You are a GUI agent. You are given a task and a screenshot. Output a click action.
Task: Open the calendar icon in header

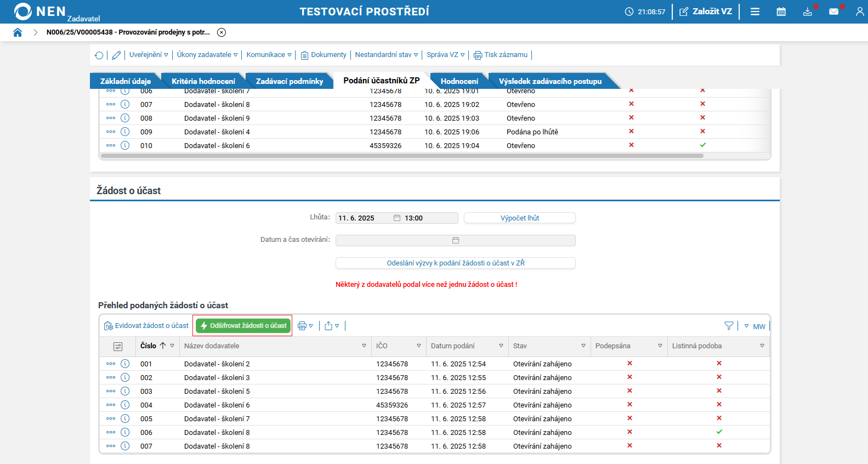pyautogui.click(x=781, y=12)
